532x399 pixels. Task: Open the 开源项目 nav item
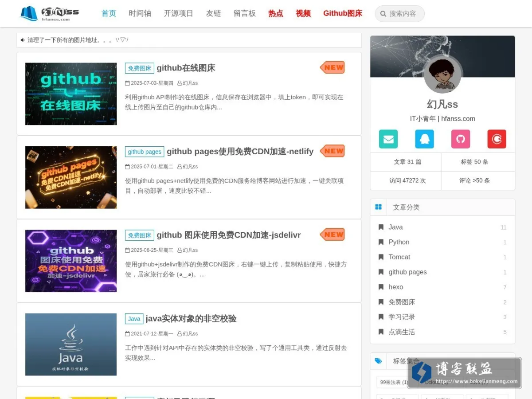[179, 13]
